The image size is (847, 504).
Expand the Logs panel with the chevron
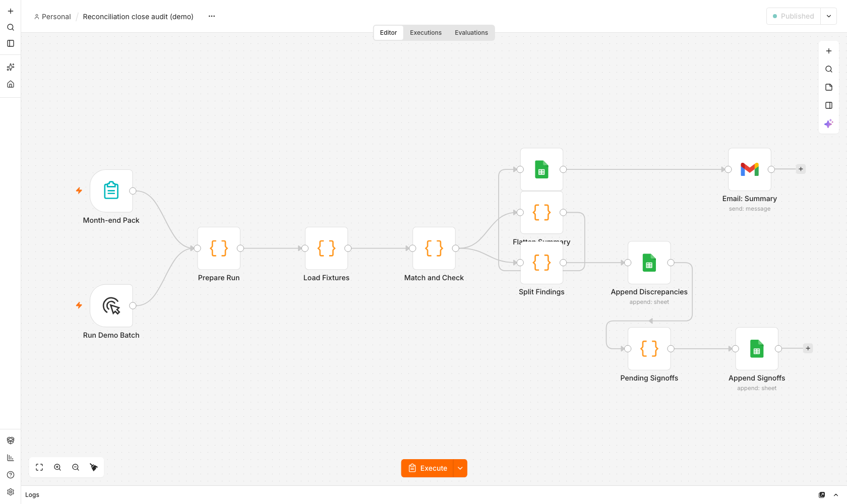click(x=836, y=495)
